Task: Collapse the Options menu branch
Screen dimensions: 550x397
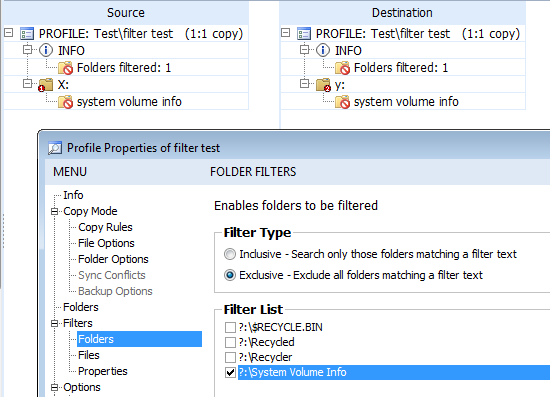Action: pyautogui.click(x=55, y=388)
